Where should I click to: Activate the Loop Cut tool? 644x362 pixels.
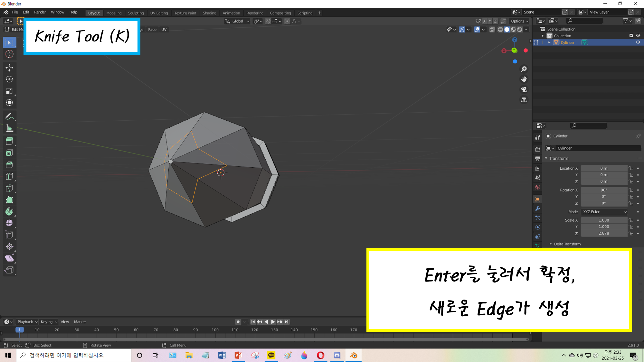tap(9, 176)
